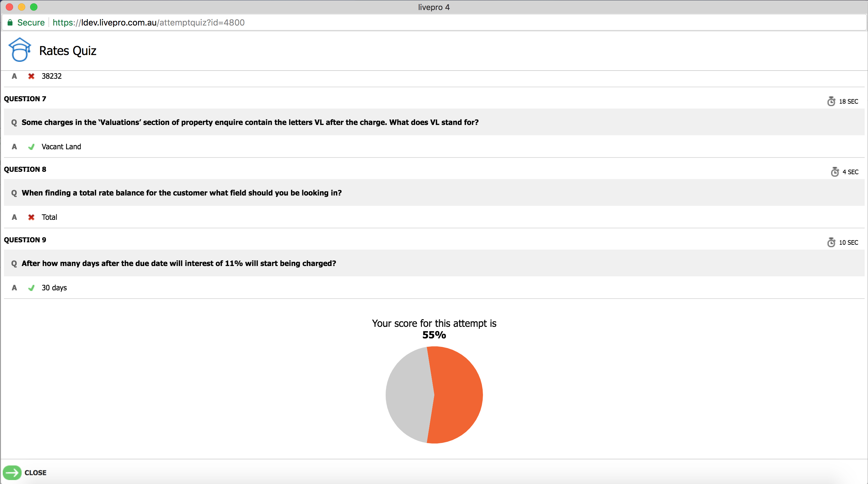The image size is (868, 484).
Task: Click the green checkmark beside Vacant Land
Action: [31, 147]
